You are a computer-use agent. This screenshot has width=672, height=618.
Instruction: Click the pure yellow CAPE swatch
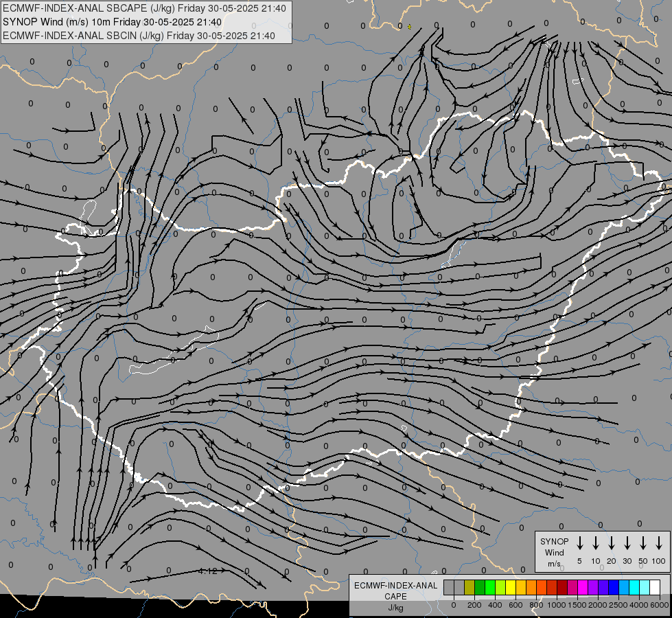(x=511, y=587)
